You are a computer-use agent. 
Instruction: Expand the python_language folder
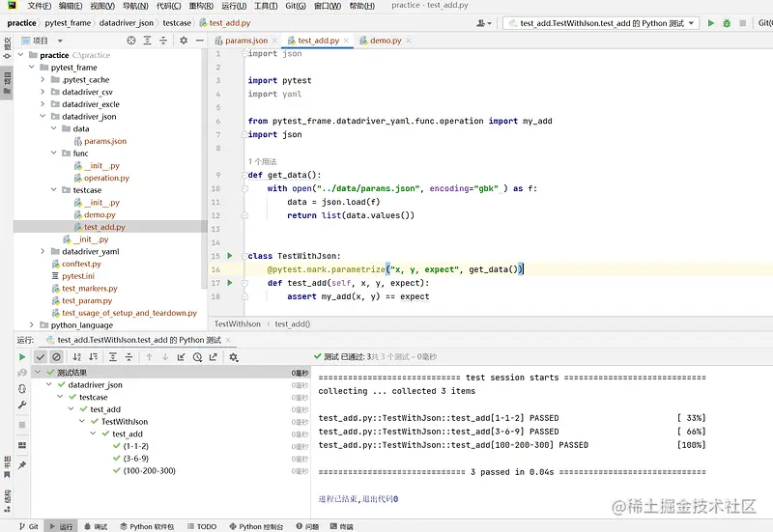(32, 325)
